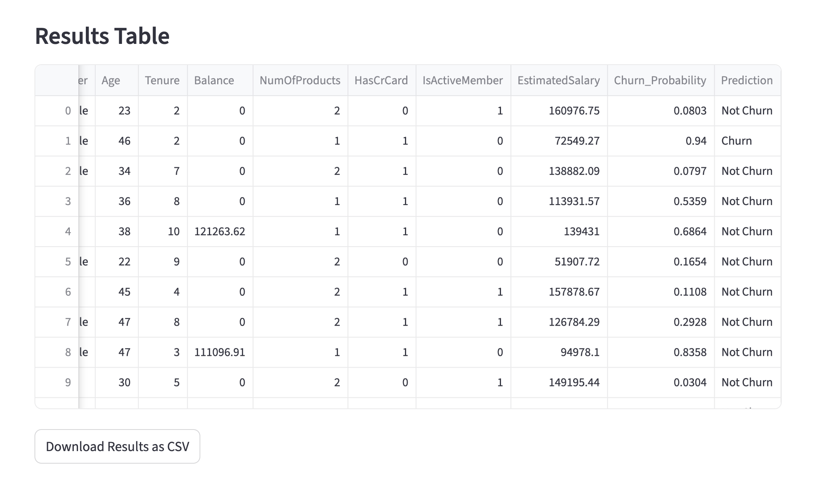Click balance cell 121263.62
Viewport: 817px width, 504px height.
[x=220, y=231]
